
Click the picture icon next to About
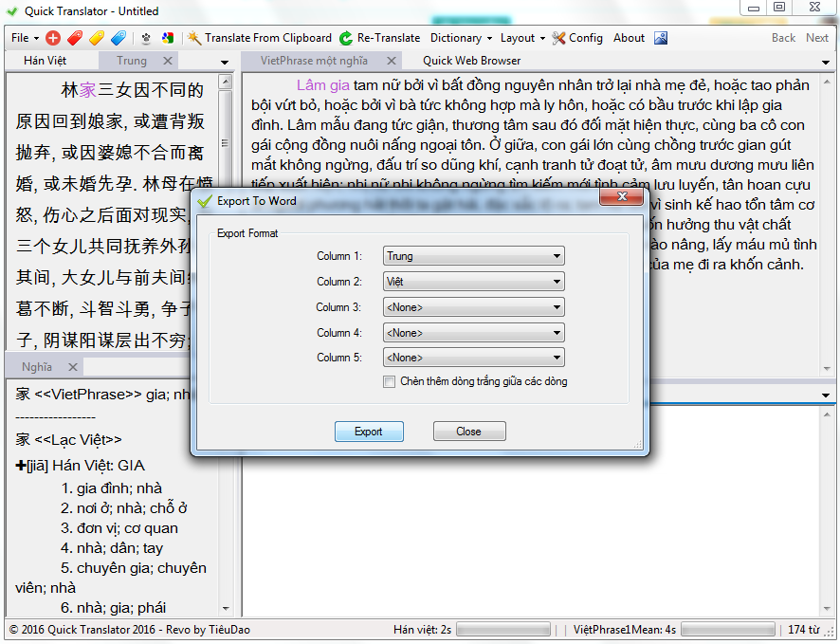click(661, 38)
